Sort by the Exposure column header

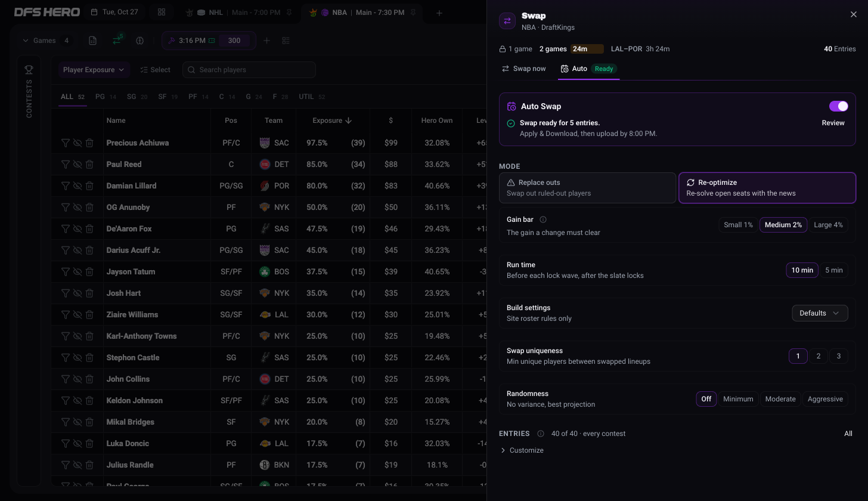pos(332,120)
